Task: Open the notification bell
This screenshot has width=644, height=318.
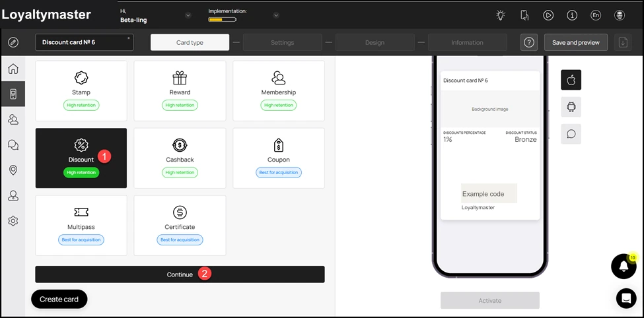Action: 624,267
